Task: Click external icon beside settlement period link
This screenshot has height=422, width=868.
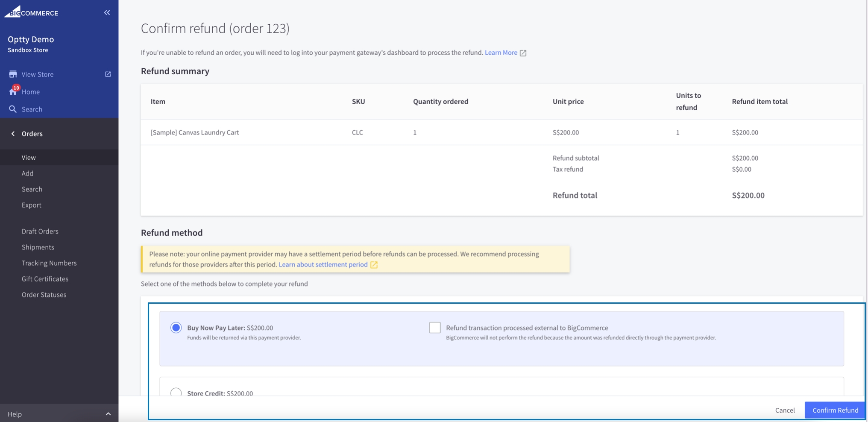Action: (374, 265)
